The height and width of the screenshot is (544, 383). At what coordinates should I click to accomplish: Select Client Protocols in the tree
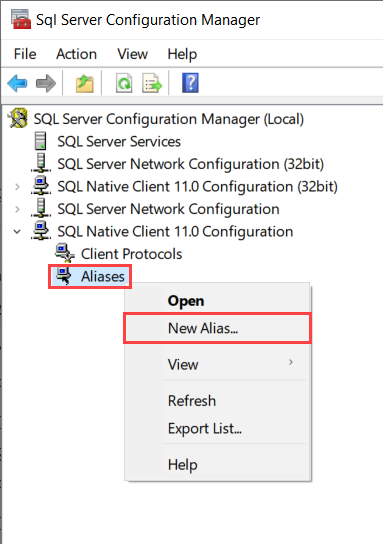[131, 254]
